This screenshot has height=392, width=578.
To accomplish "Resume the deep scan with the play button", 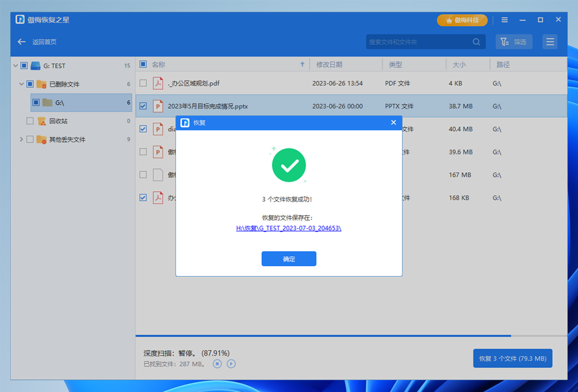I will tap(231, 364).
